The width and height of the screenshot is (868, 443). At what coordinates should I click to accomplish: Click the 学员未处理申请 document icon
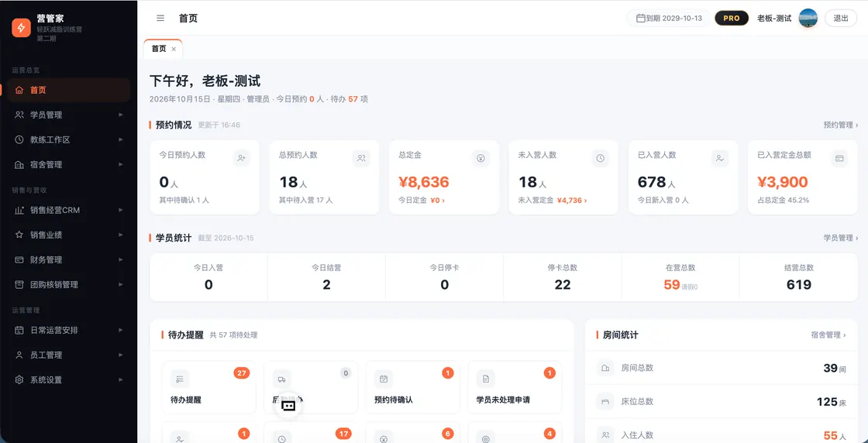[x=485, y=379]
